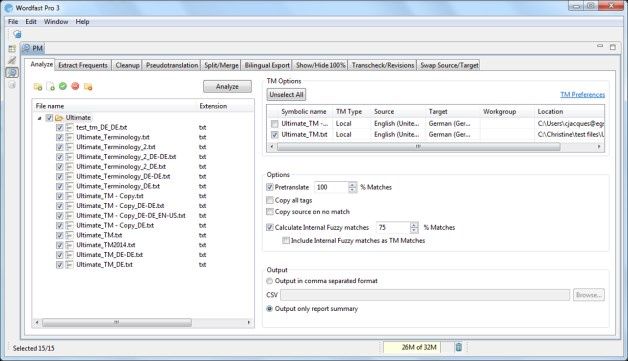
Task: Click the yellow-orange remove folder icon
Action: tap(88, 87)
